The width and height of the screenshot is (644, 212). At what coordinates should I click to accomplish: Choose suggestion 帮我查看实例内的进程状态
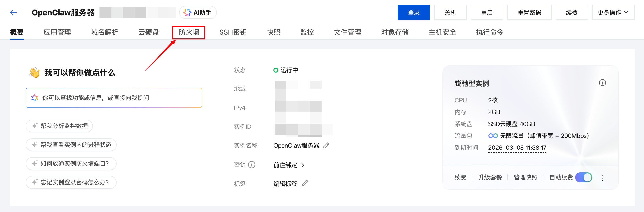(x=71, y=145)
